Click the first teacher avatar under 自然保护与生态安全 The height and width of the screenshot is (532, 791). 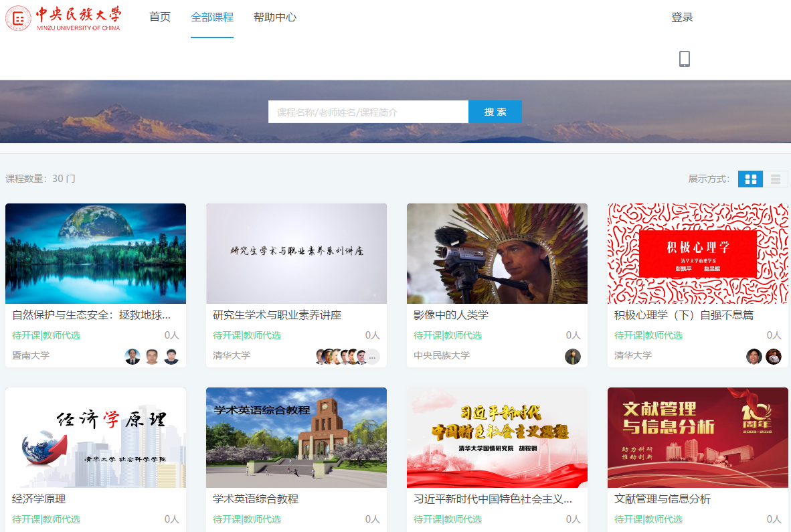point(133,356)
